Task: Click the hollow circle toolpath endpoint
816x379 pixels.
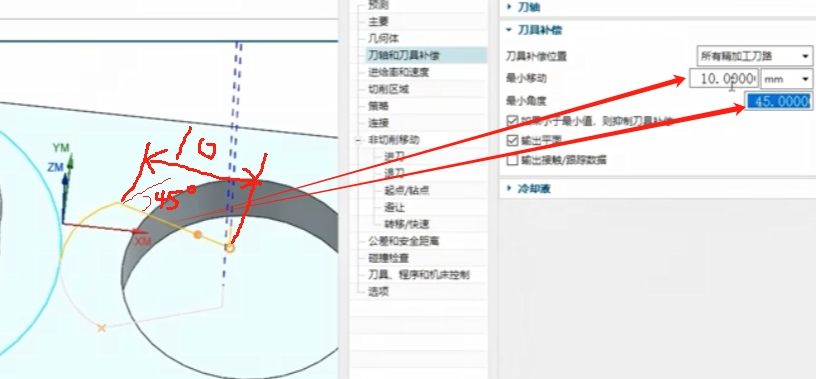Action: click(230, 248)
